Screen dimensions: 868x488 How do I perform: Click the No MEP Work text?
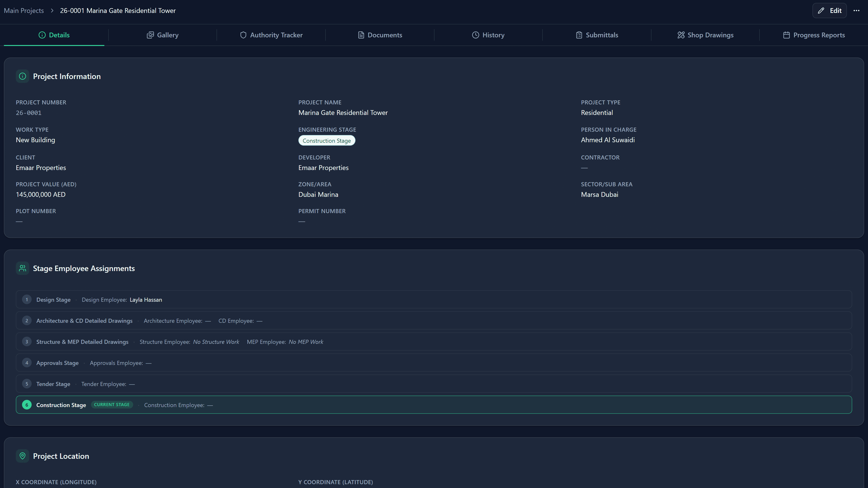tap(306, 342)
